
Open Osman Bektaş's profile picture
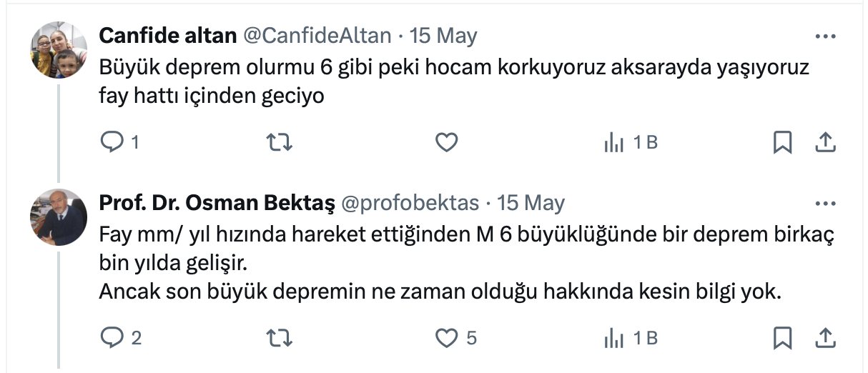point(59,217)
